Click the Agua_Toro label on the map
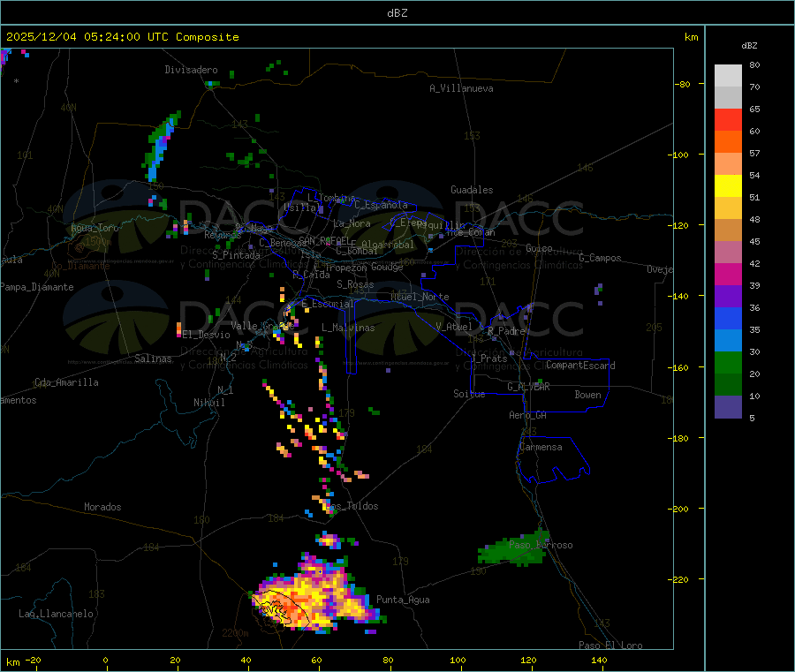795x672 pixels. 95,228
